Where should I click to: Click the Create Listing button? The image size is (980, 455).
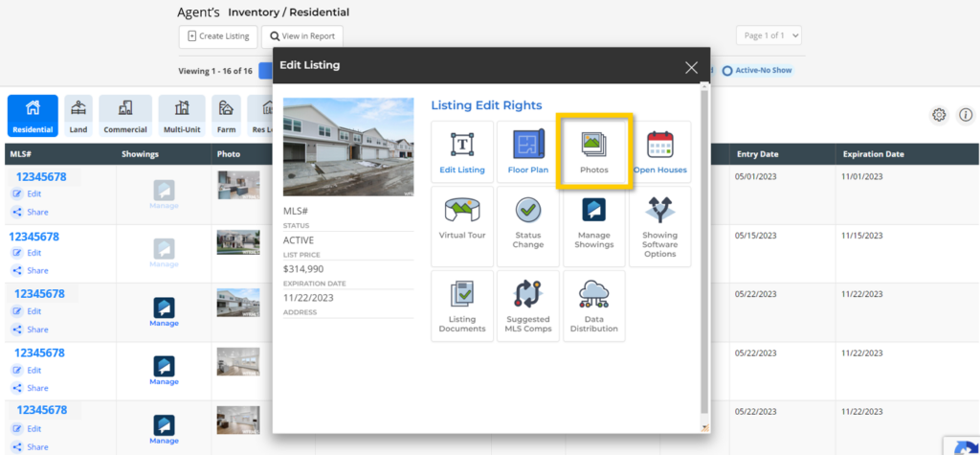pos(218,36)
